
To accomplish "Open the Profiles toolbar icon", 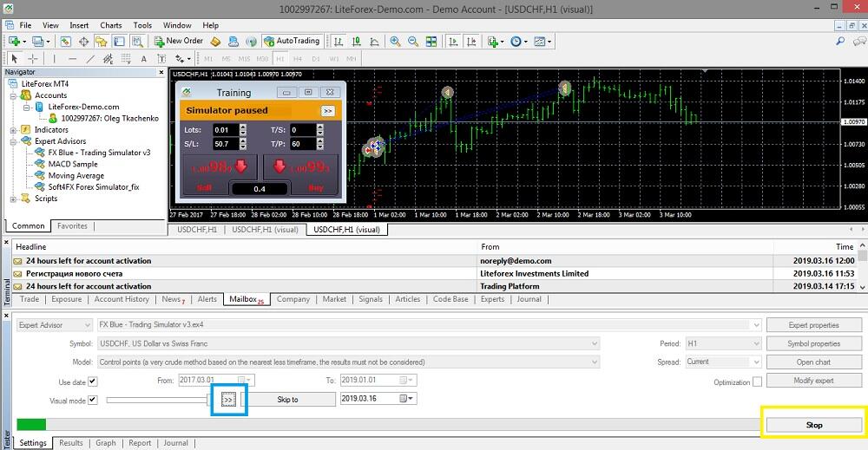I will tap(37, 41).
